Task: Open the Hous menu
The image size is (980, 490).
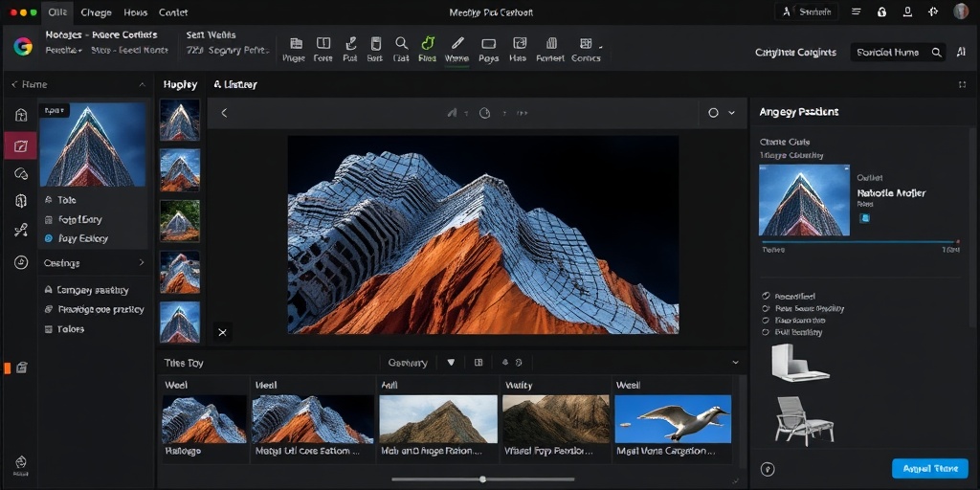Action: coord(136,11)
